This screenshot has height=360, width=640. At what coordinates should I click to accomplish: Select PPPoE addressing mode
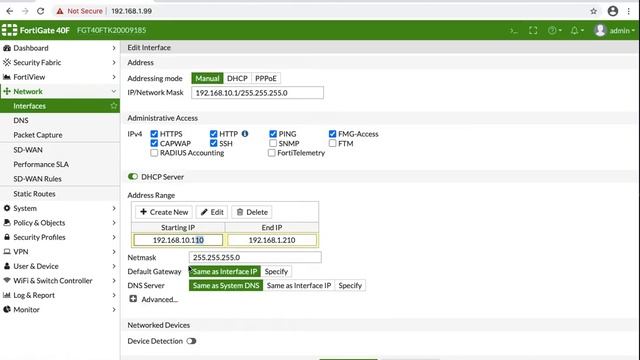click(x=266, y=78)
